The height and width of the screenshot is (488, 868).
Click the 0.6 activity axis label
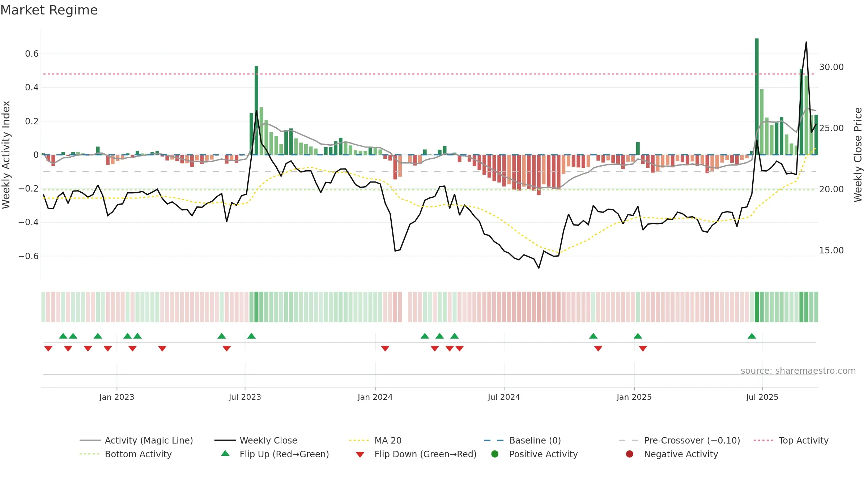pyautogui.click(x=32, y=54)
